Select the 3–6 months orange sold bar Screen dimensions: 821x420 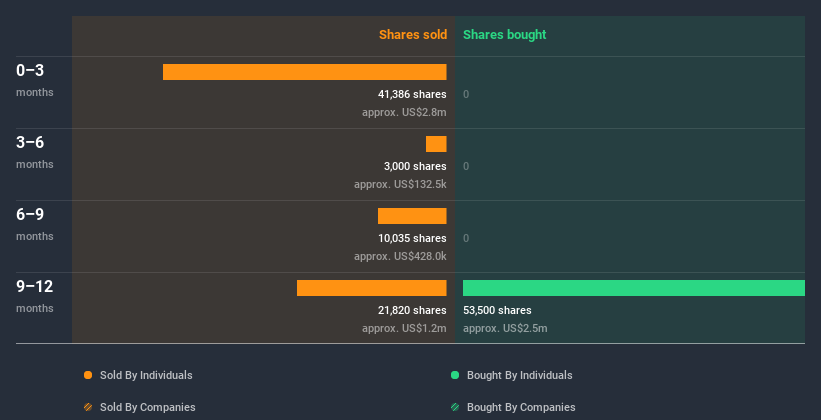click(x=436, y=144)
